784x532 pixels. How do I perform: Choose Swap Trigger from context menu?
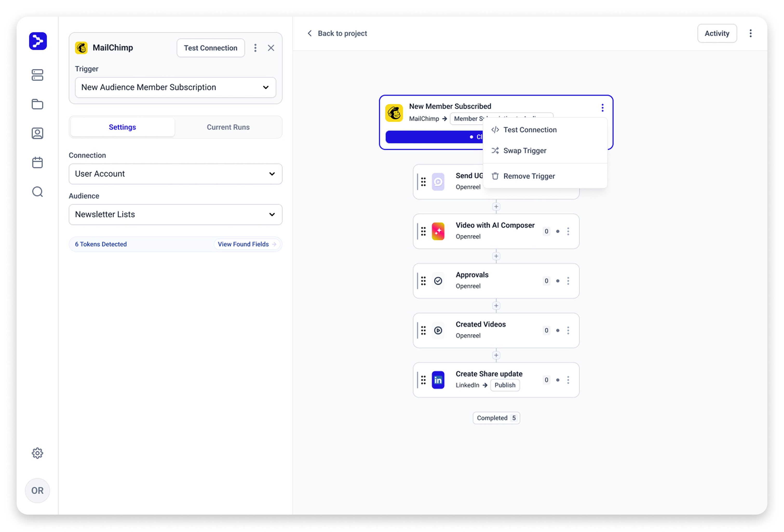pos(525,151)
